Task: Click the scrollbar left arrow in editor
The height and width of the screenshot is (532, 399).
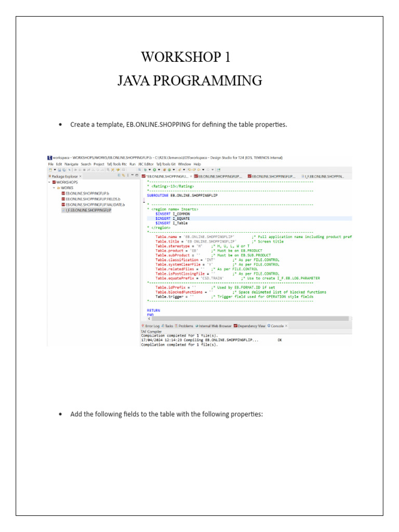Action: 149,318
